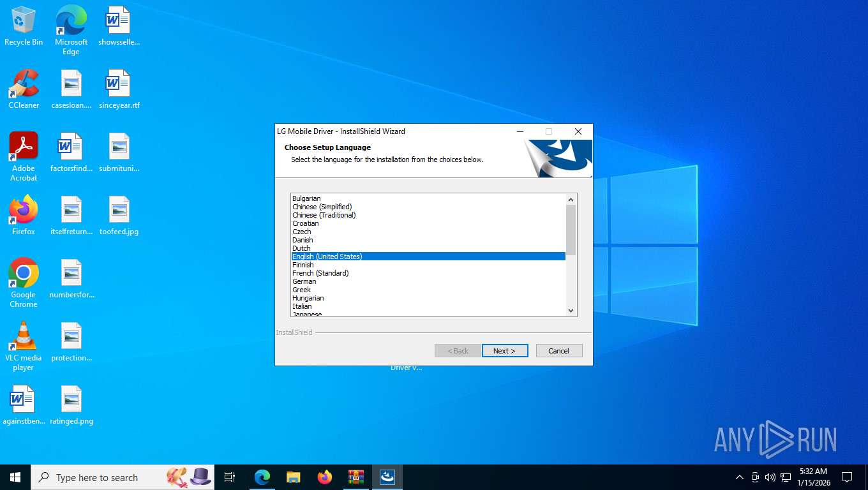Open the notification center
This screenshot has width=868, height=490.
[x=847, y=477]
